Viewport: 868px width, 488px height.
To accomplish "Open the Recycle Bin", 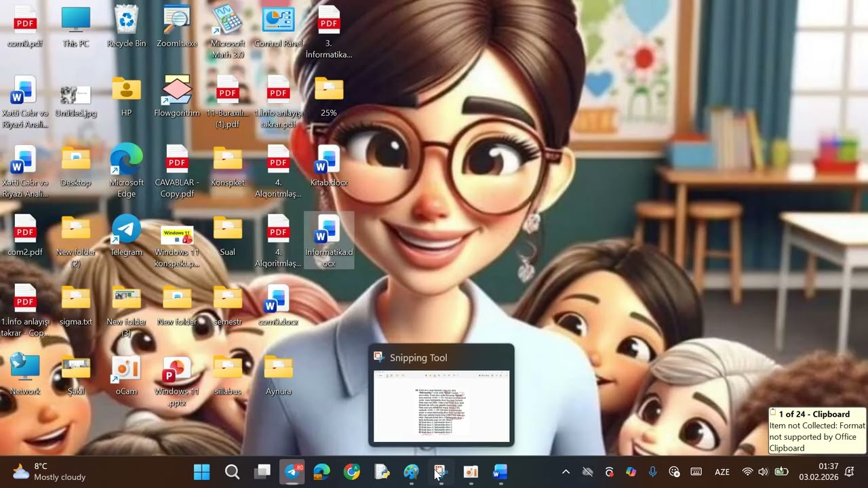I will point(126,27).
